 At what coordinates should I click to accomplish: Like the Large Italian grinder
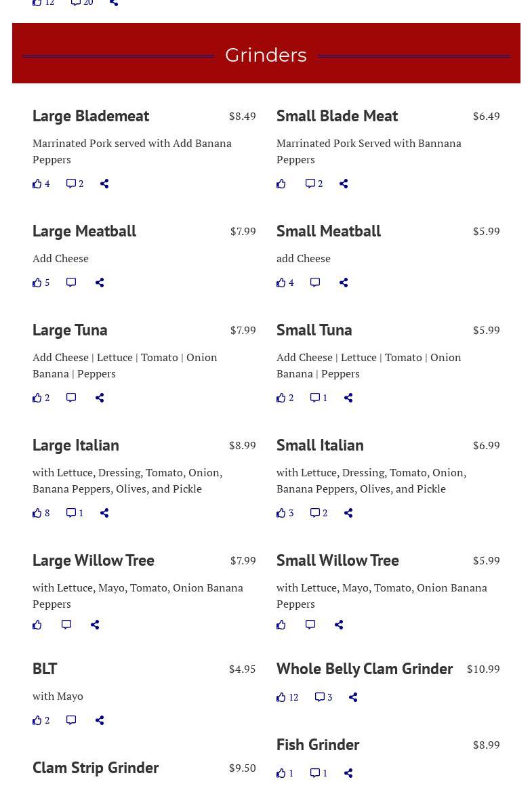click(x=41, y=513)
